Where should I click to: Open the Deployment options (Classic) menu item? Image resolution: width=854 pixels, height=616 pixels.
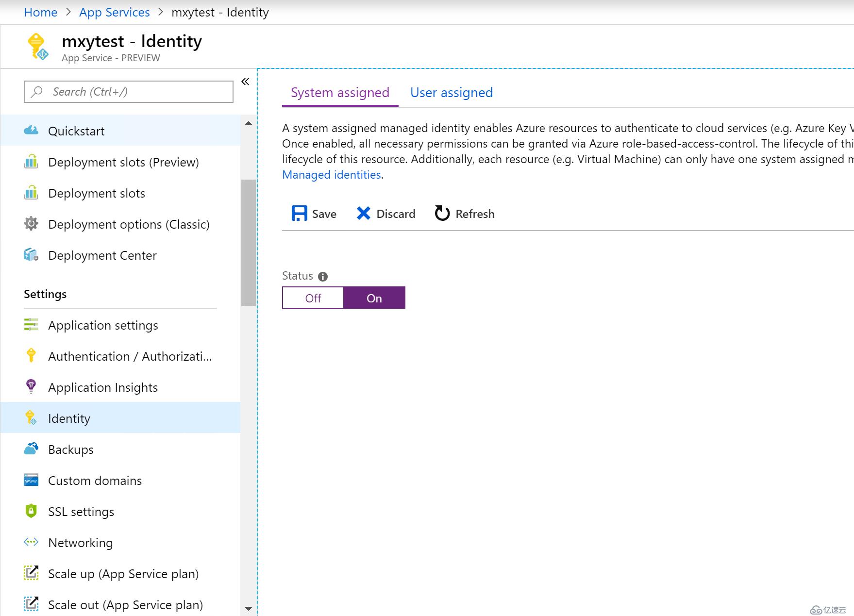pos(120,224)
